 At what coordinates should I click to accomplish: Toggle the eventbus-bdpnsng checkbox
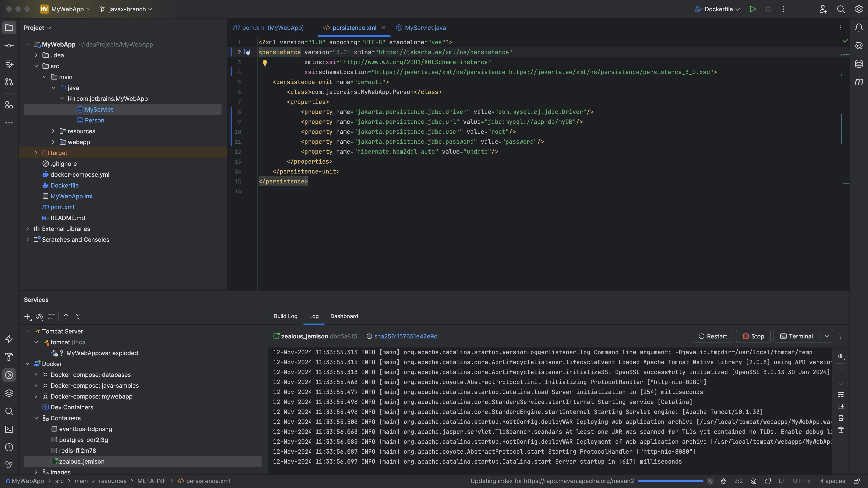point(54,429)
